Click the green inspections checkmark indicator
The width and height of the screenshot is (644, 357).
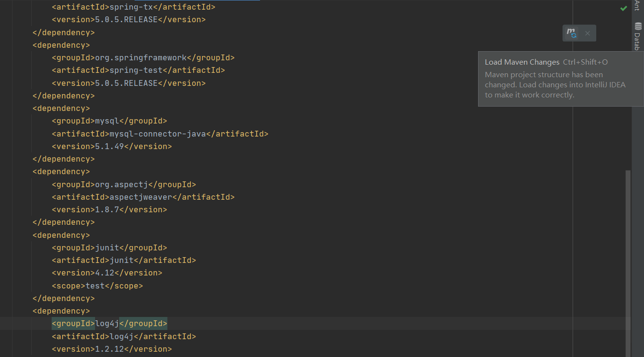tap(623, 8)
